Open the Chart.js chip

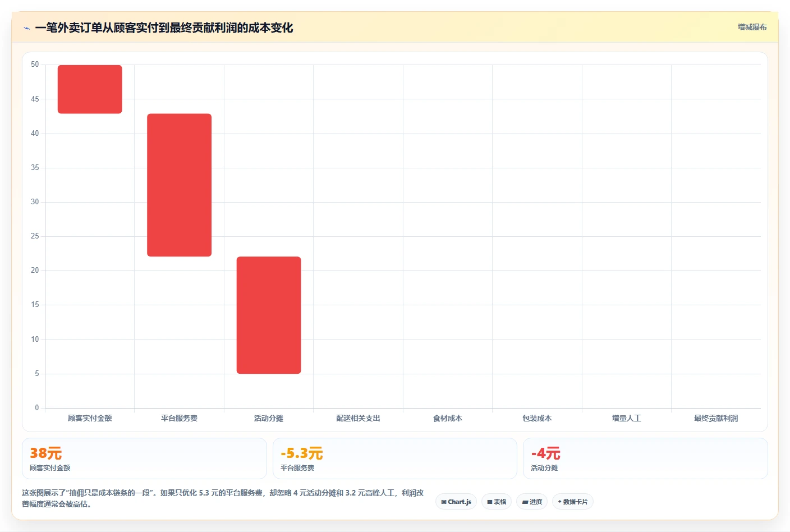456,502
